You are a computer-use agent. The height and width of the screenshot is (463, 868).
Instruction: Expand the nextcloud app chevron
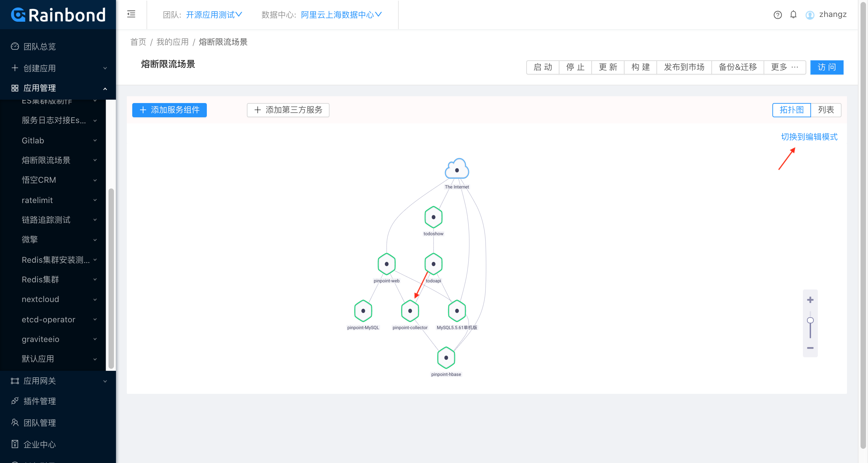(95, 299)
